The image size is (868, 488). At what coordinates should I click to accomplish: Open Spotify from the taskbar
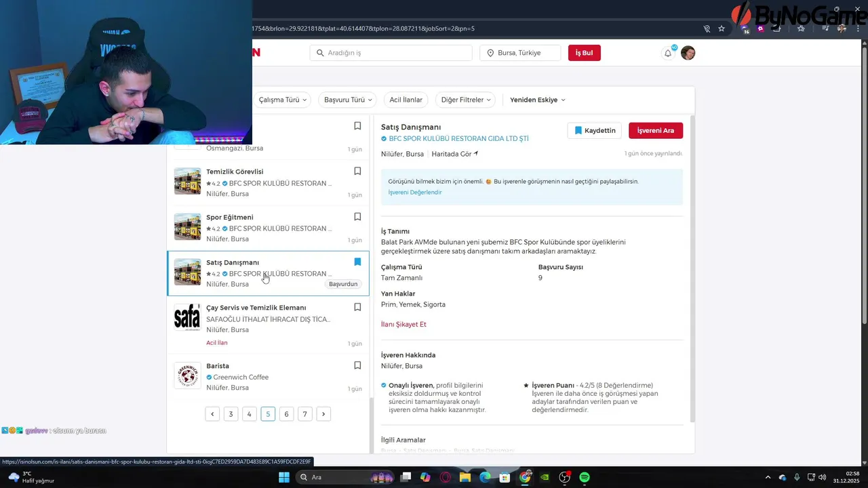pyautogui.click(x=585, y=477)
